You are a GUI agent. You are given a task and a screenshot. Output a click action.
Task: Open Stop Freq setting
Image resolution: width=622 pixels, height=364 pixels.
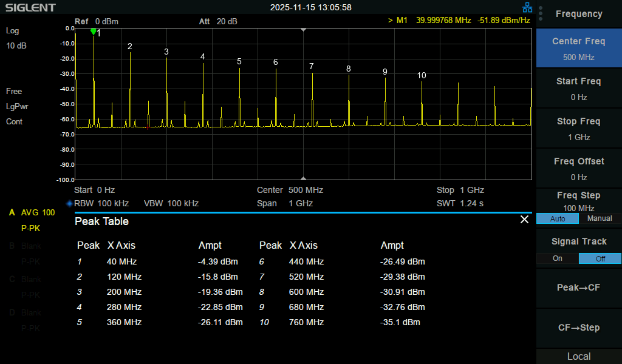579,129
